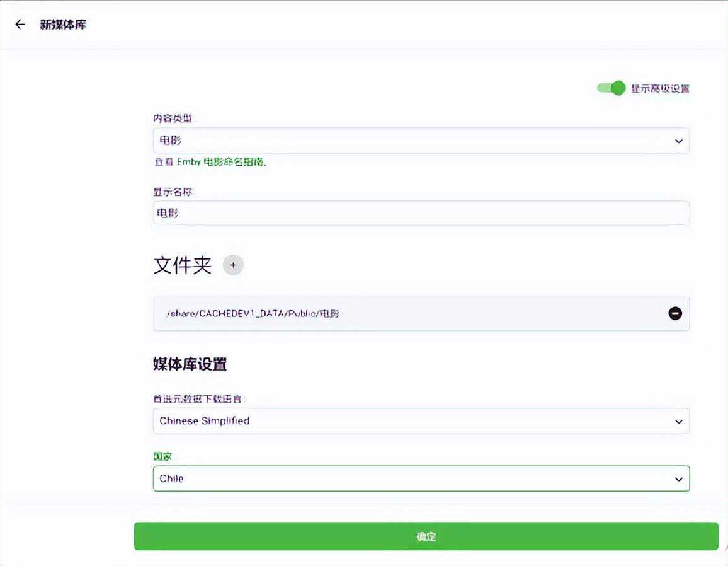
Task: Click the chevron arrow on Chinese Simplified field
Action: [x=678, y=421]
